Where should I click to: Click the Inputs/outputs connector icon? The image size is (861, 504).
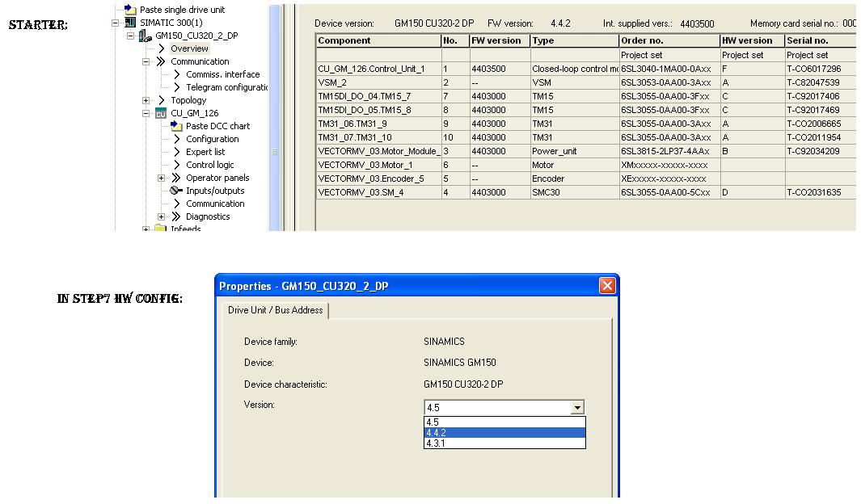(176, 191)
